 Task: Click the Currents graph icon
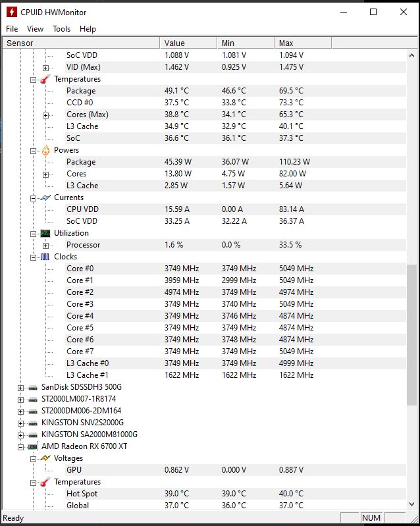point(45,197)
